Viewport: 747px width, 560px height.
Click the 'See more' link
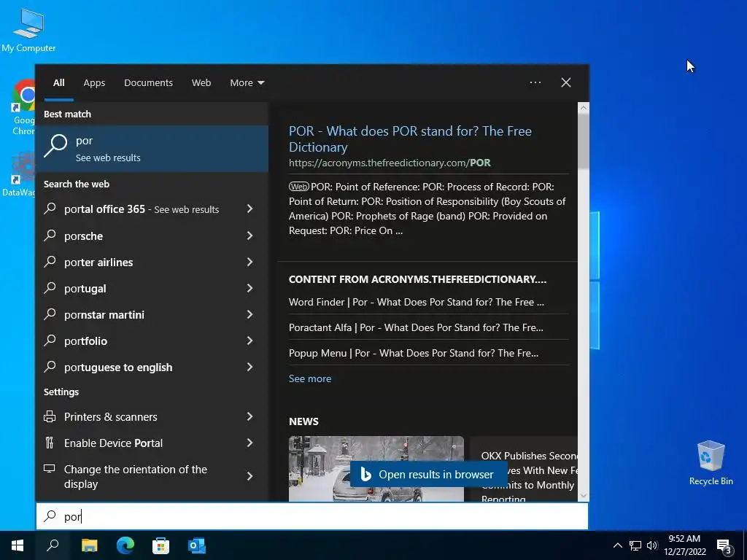(310, 378)
